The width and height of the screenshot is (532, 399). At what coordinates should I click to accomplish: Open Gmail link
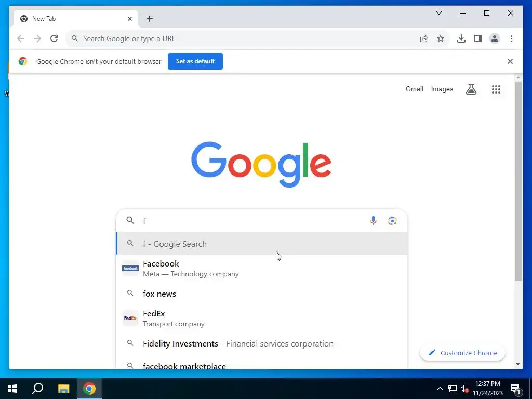[414, 89]
